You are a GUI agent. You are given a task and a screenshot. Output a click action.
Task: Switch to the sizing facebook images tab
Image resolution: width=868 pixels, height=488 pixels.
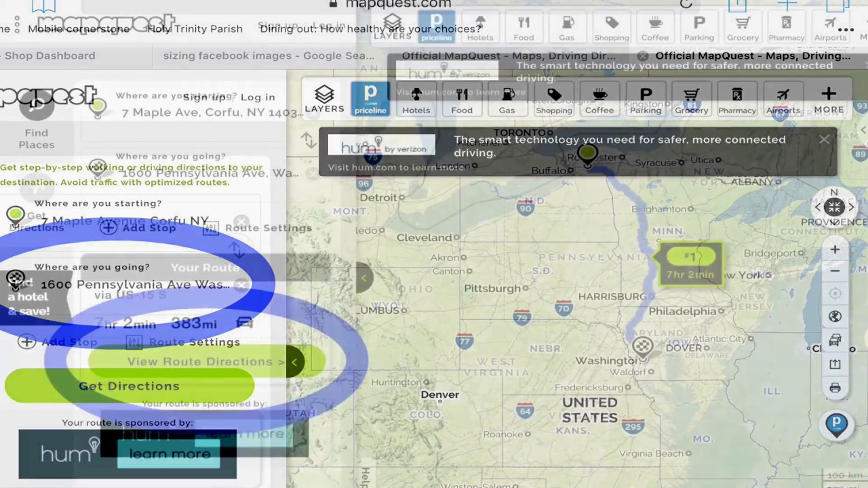point(269,56)
